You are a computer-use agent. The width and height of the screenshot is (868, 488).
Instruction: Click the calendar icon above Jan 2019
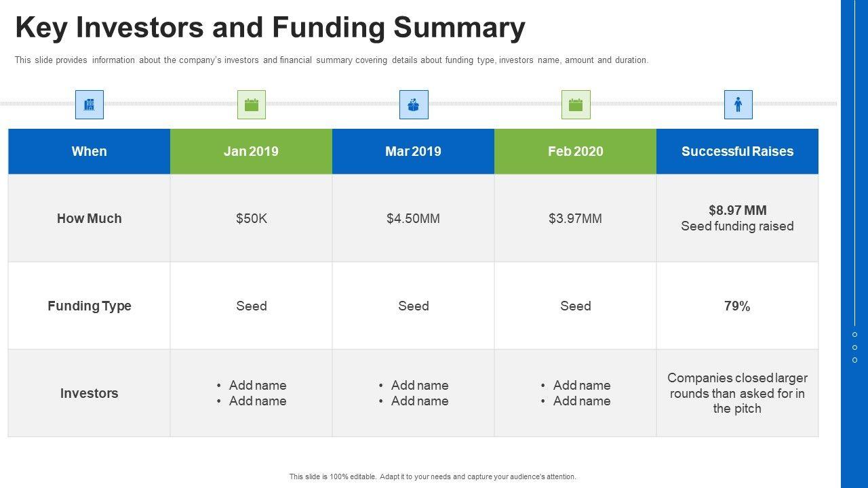252,105
